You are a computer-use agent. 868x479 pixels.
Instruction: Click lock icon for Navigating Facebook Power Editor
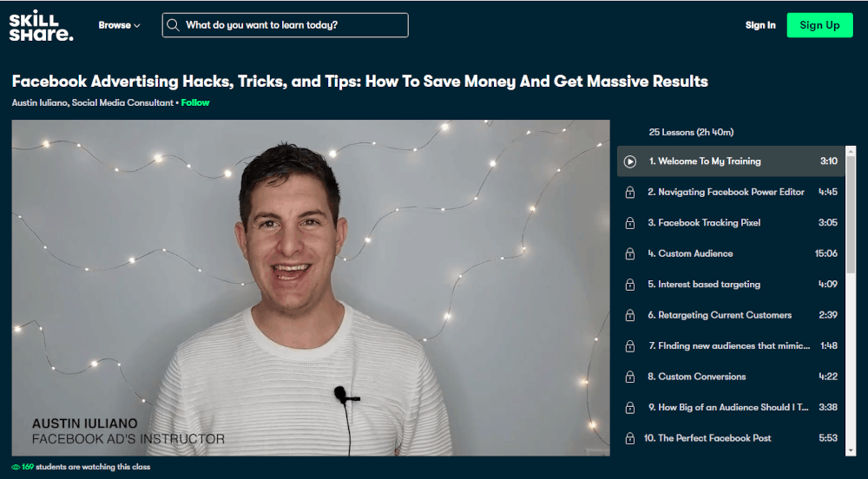coord(630,193)
